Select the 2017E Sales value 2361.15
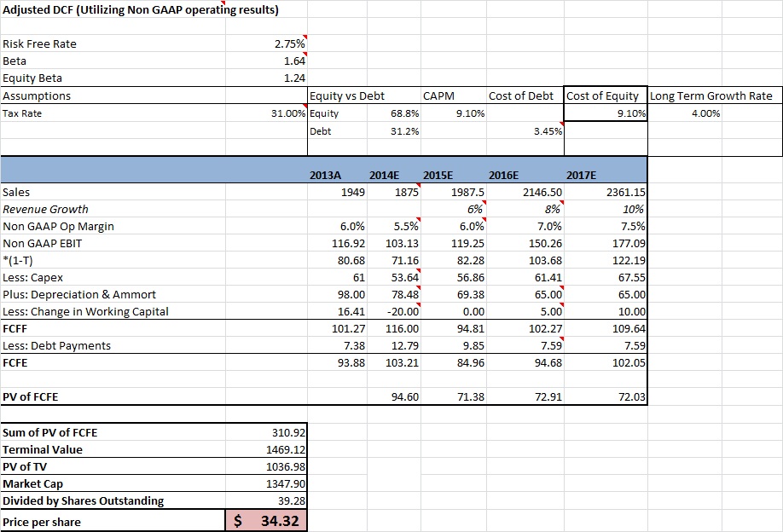Viewport: 783px width, 532px height. tap(606, 192)
